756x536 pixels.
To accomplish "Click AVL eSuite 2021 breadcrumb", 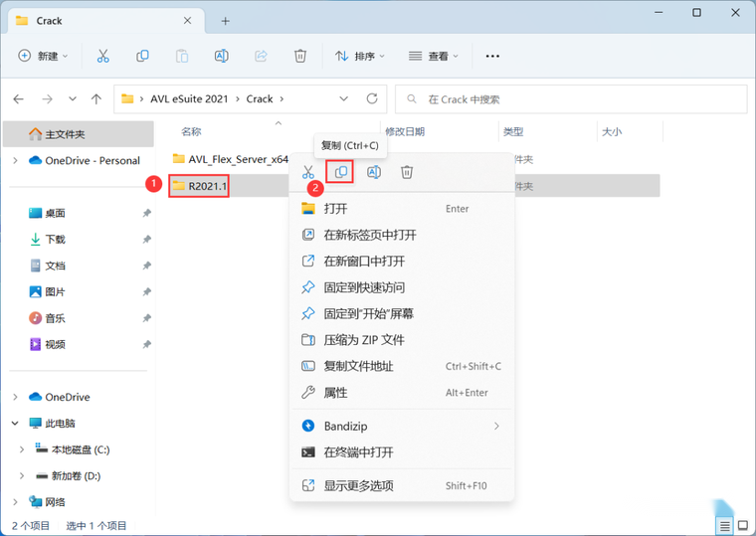I will [189, 98].
